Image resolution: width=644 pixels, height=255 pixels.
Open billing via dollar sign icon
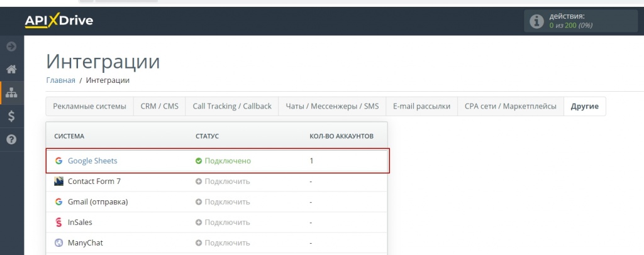coord(11,116)
